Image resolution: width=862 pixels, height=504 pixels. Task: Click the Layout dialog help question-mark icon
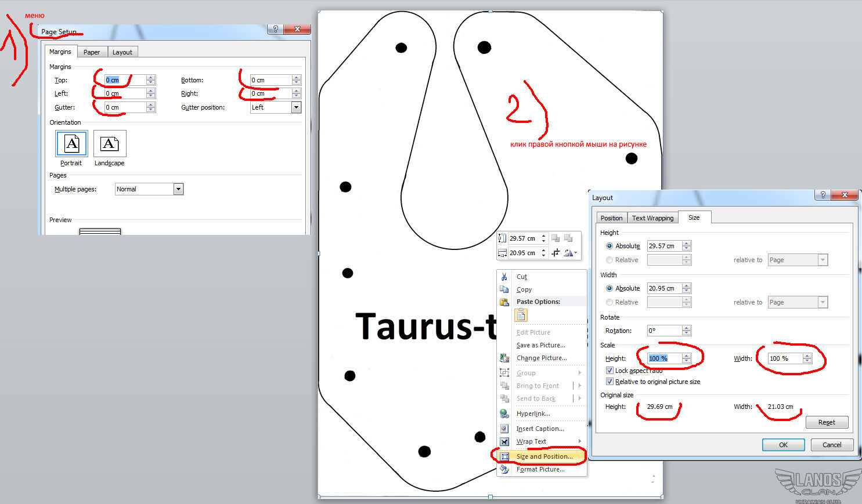pyautogui.click(x=823, y=195)
